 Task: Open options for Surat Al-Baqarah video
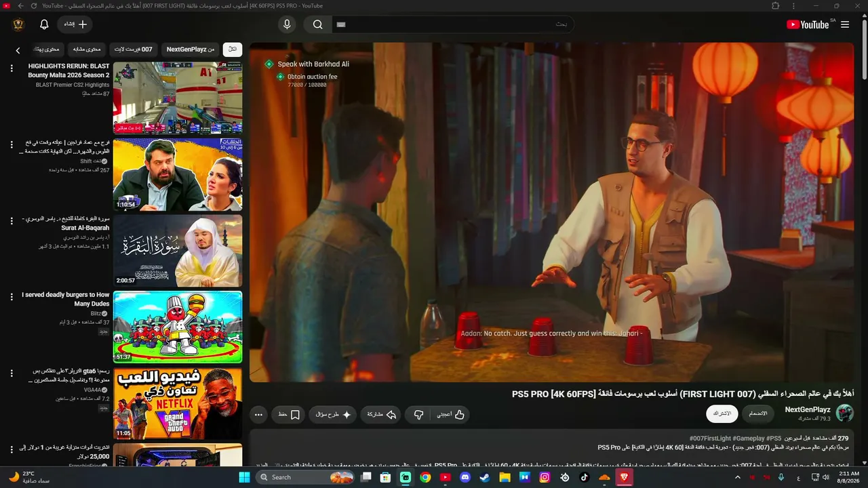[x=12, y=221]
